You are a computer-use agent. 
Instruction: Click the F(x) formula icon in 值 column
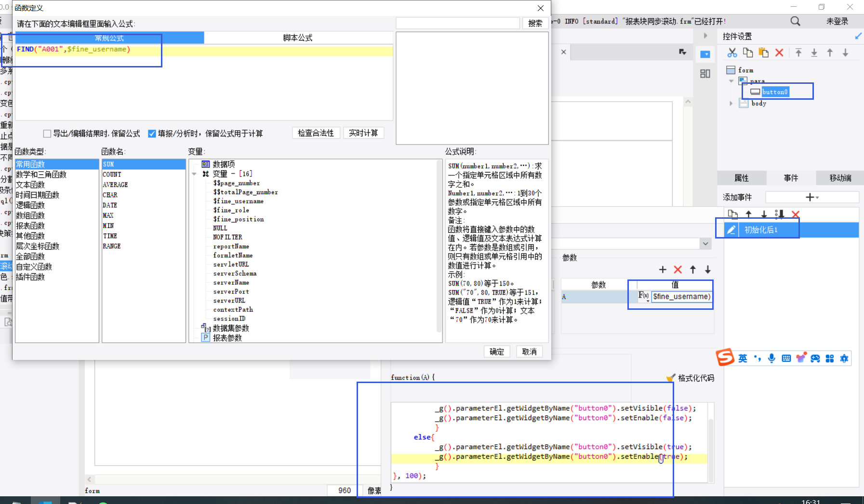pyautogui.click(x=644, y=296)
